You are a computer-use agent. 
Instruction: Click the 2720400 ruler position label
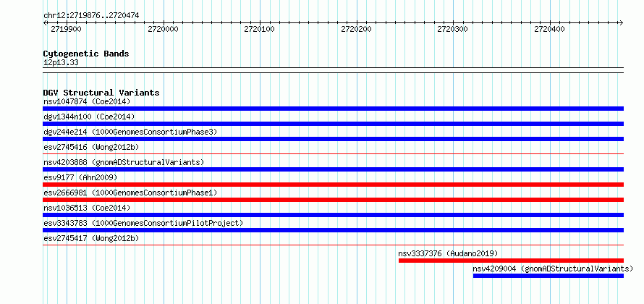tap(549, 30)
